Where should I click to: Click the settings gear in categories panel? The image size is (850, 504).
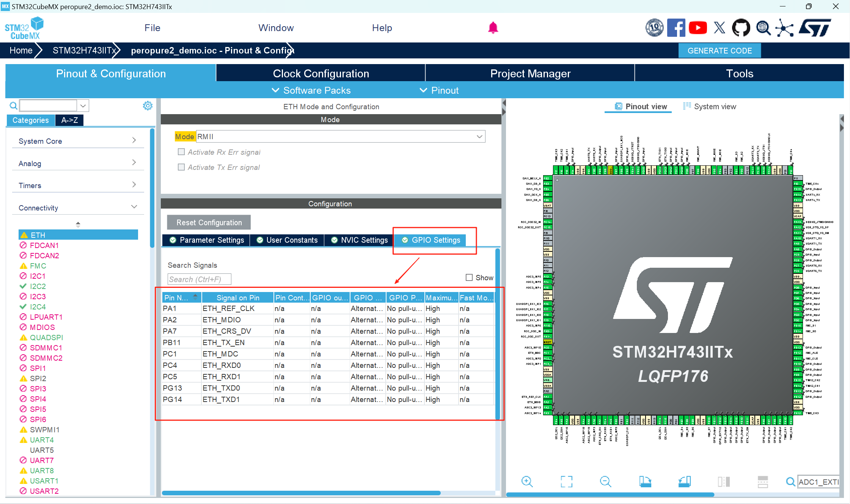[148, 105]
